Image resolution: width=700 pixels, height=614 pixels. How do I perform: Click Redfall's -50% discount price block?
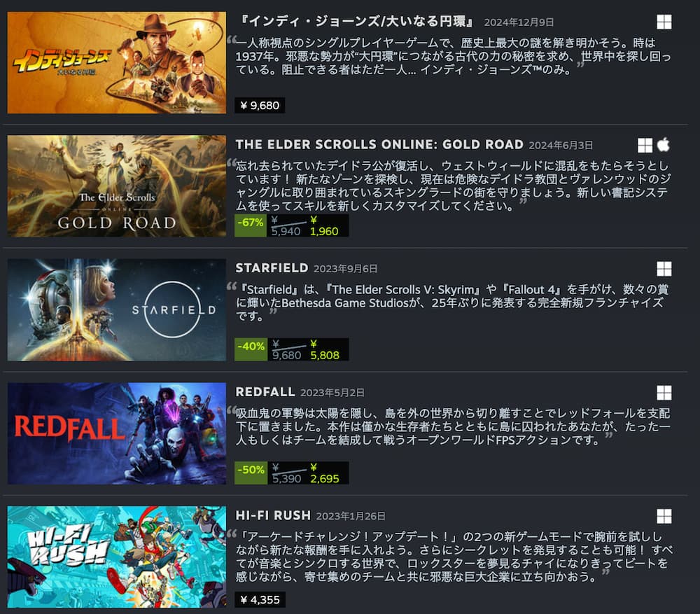click(x=291, y=473)
